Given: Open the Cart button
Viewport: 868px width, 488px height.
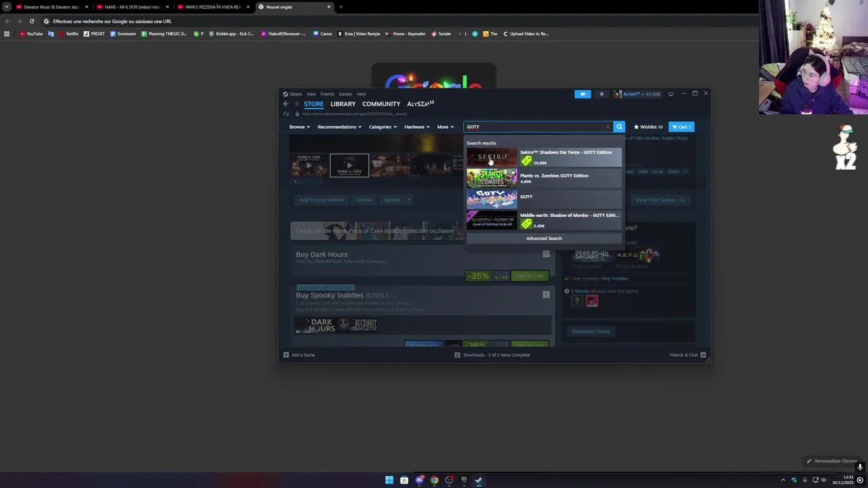Looking at the screenshot, I should coord(681,127).
